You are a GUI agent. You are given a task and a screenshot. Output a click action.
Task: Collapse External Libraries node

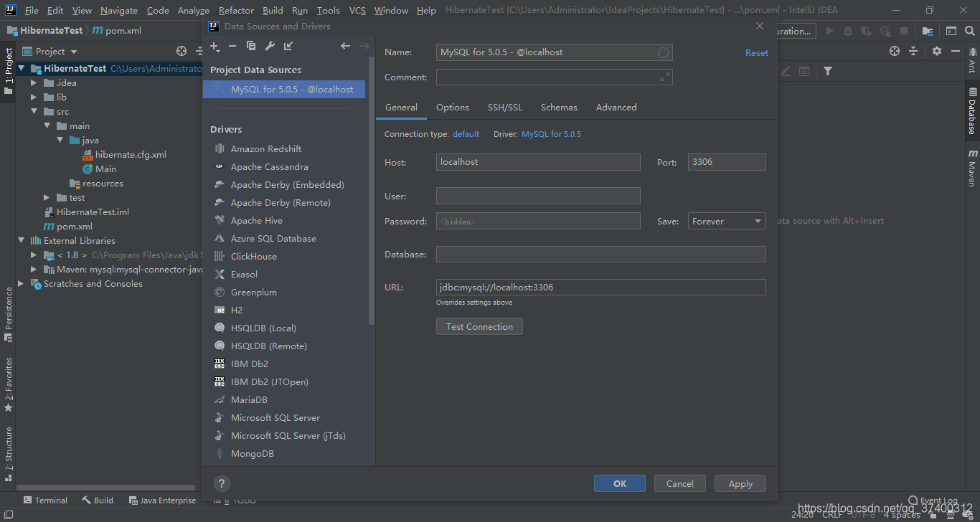(21, 241)
